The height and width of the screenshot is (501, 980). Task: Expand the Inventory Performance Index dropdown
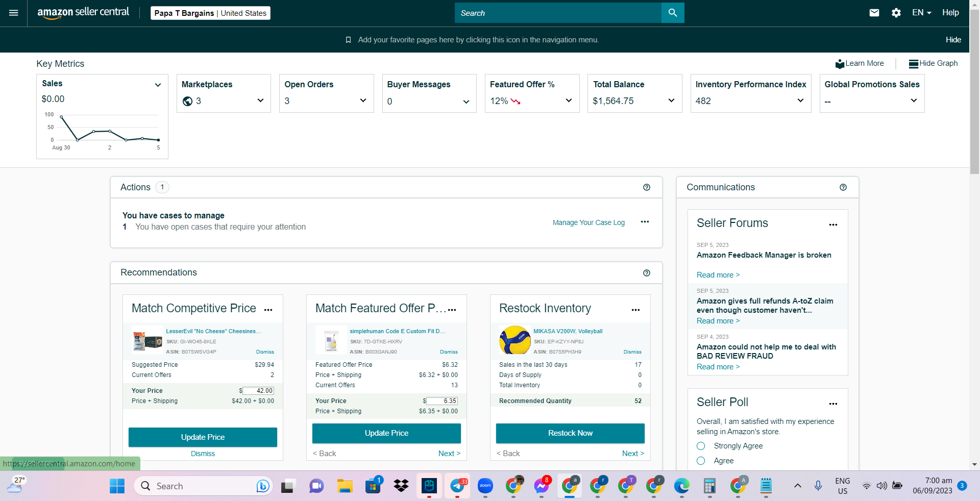click(800, 101)
